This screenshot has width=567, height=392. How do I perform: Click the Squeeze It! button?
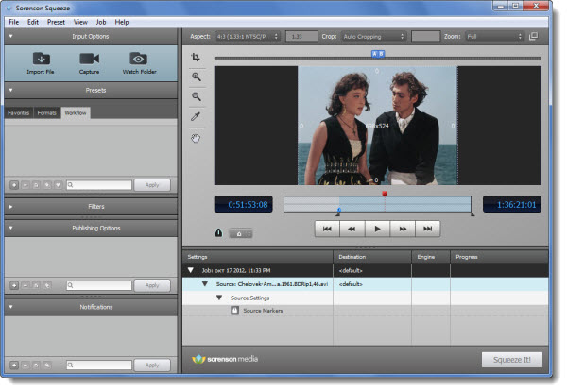pos(511,360)
